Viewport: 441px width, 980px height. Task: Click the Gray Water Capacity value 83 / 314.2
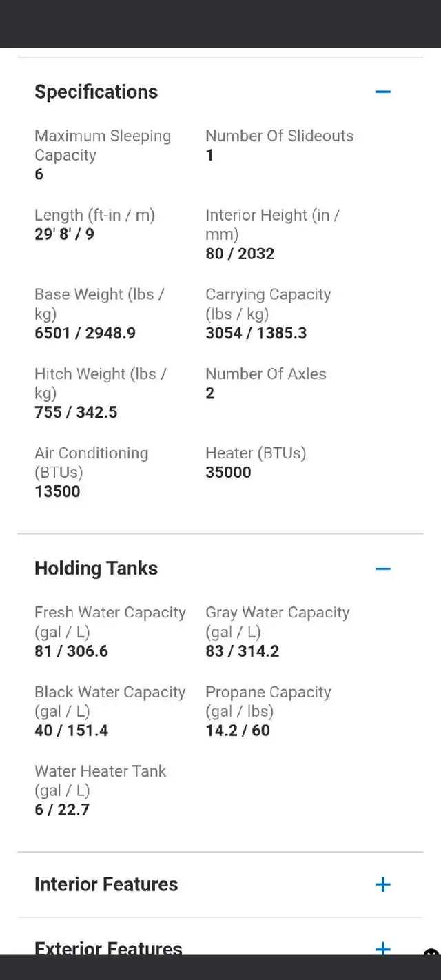[x=243, y=651]
